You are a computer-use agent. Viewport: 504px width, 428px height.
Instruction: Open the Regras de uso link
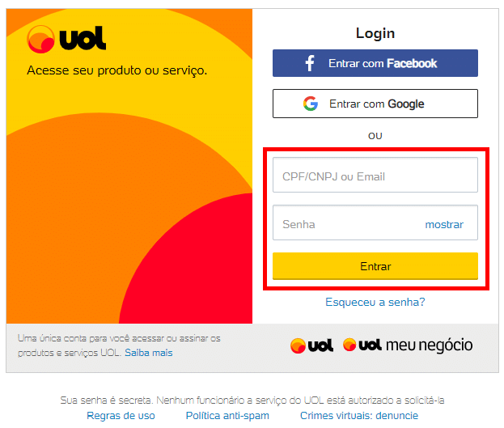click(121, 415)
